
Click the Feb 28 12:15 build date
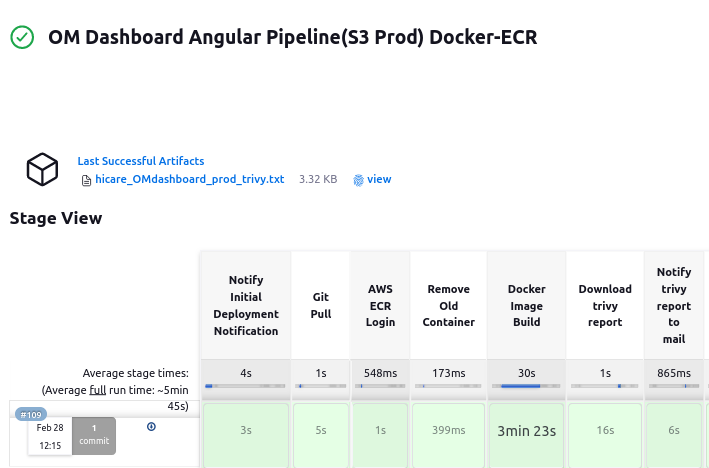[50, 436]
